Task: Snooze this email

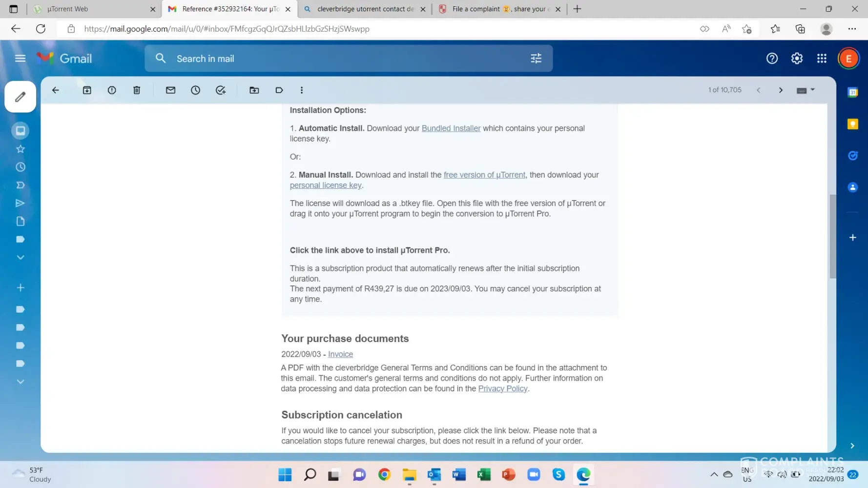Action: pos(195,90)
